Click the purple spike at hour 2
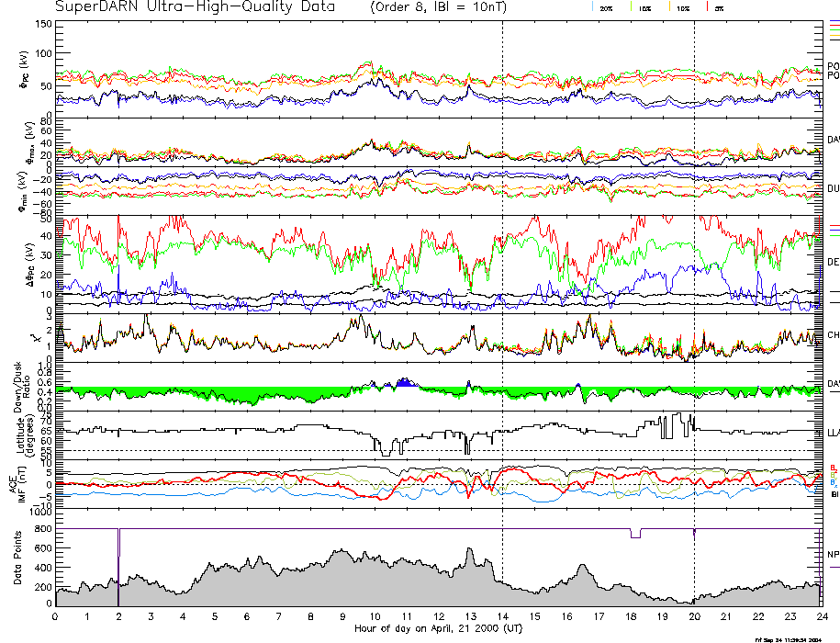 (x=118, y=551)
